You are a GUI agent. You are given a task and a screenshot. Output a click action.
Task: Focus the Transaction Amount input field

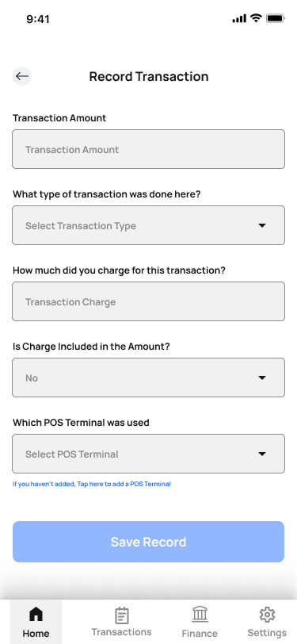(x=149, y=149)
